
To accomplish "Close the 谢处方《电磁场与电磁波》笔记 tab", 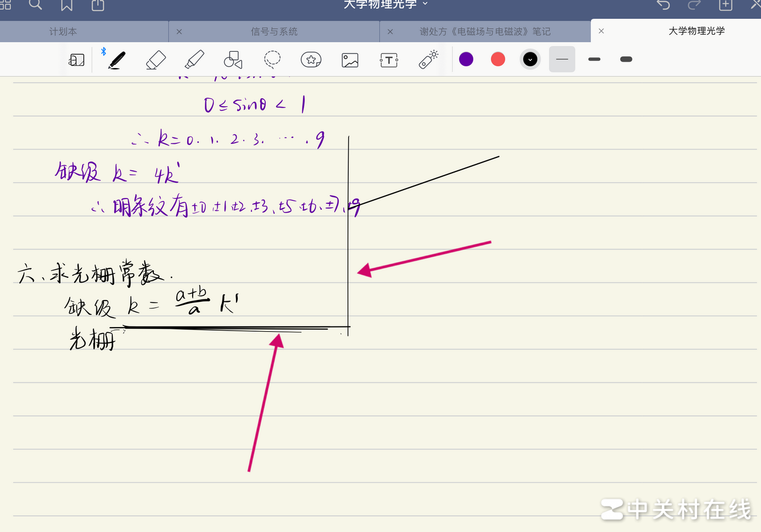I will pos(390,31).
